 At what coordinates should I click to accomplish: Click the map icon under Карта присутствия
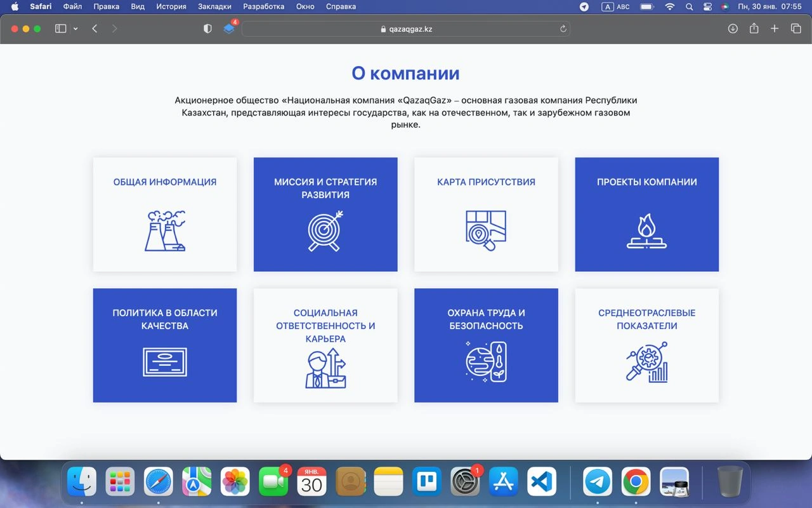tap(486, 231)
